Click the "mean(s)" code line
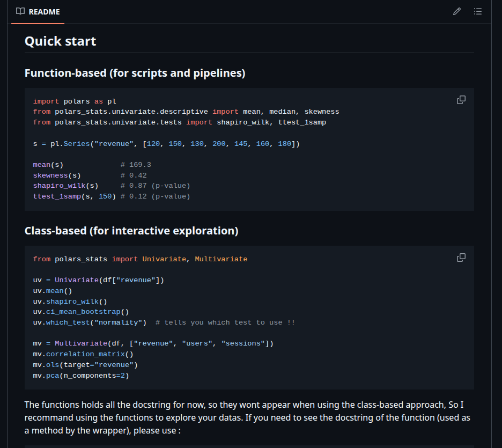Screen dimensions: 502x448 48,165
